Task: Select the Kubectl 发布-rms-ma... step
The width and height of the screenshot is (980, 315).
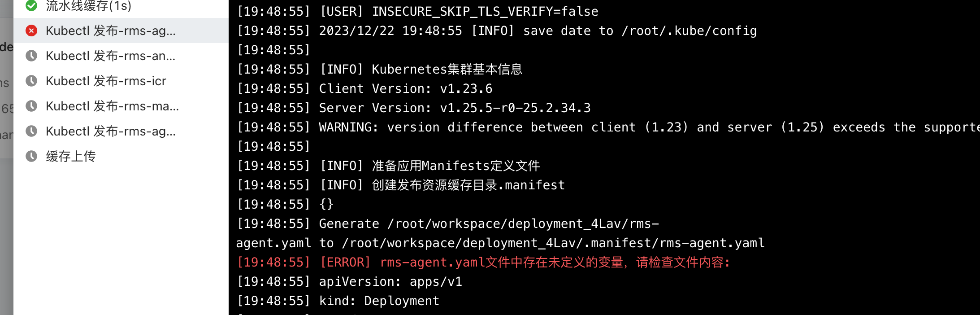Action: 121,106
